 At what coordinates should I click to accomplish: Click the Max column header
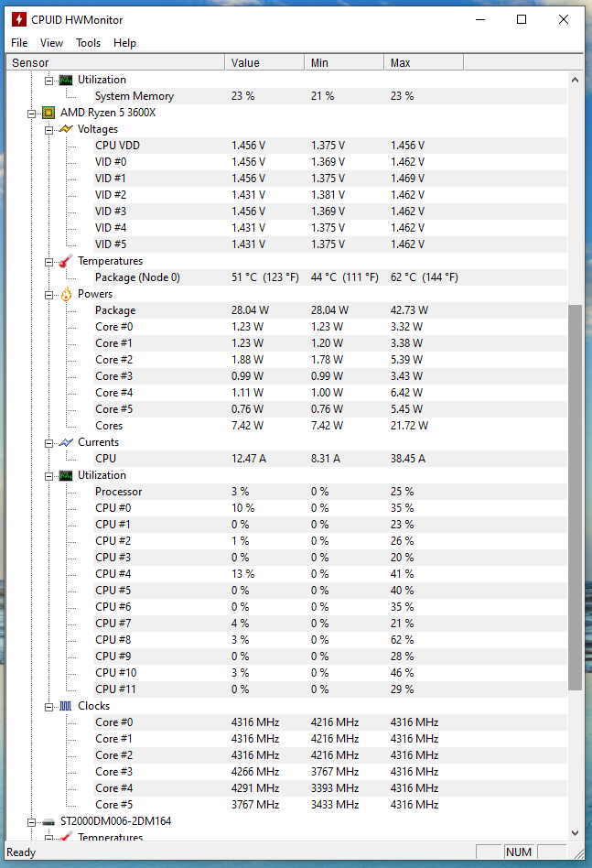click(424, 62)
